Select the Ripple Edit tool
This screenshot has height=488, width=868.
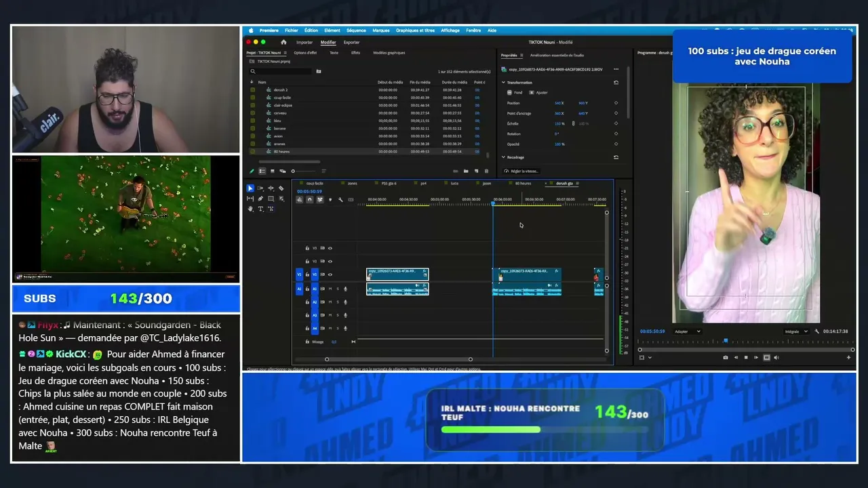271,188
